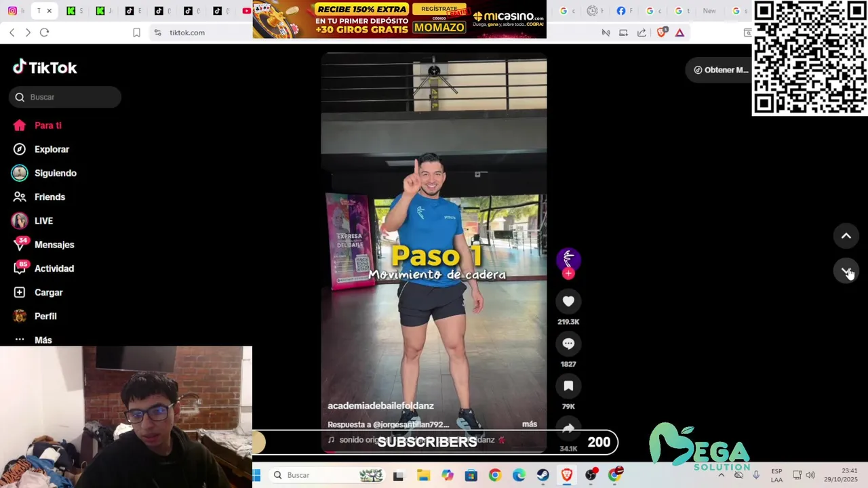Screen dimensions: 868x488
Task: Save the video with bookmark icon
Action: [568, 386]
